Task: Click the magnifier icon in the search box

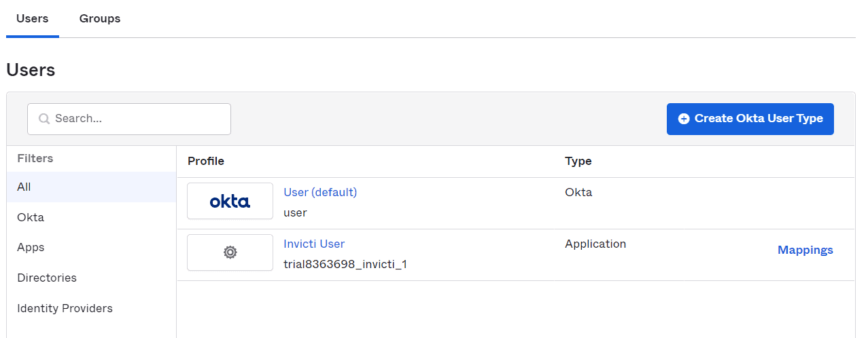Action: pyautogui.click(x=44, y=119)
